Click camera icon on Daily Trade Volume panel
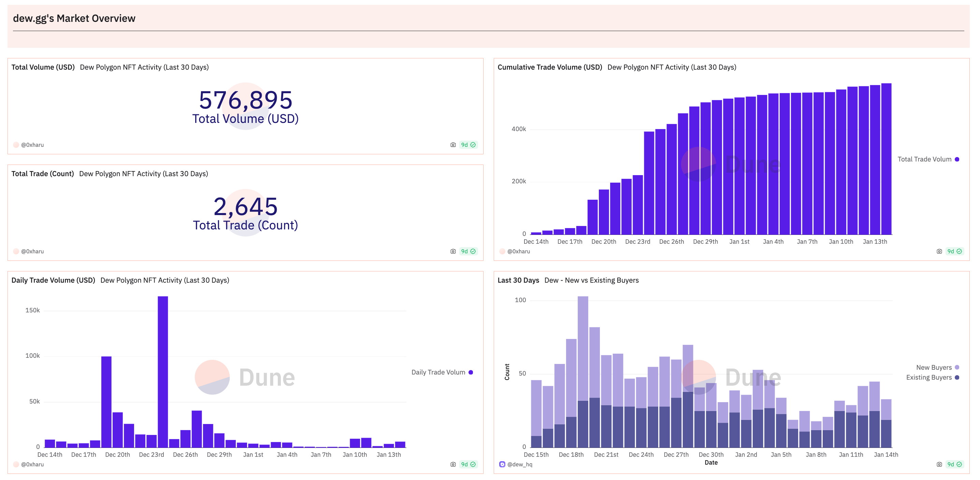 (x=453, y=464)
